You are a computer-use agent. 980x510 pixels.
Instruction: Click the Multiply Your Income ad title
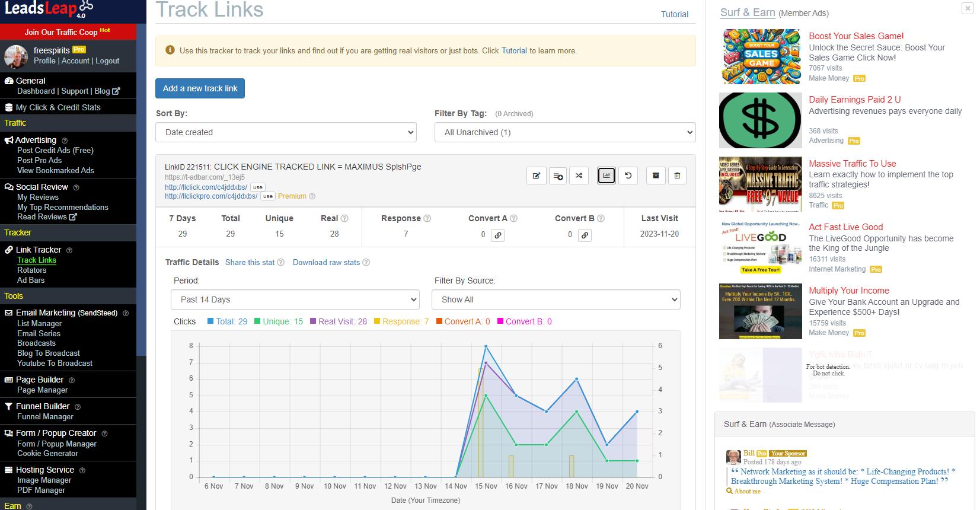click(848, 291)
